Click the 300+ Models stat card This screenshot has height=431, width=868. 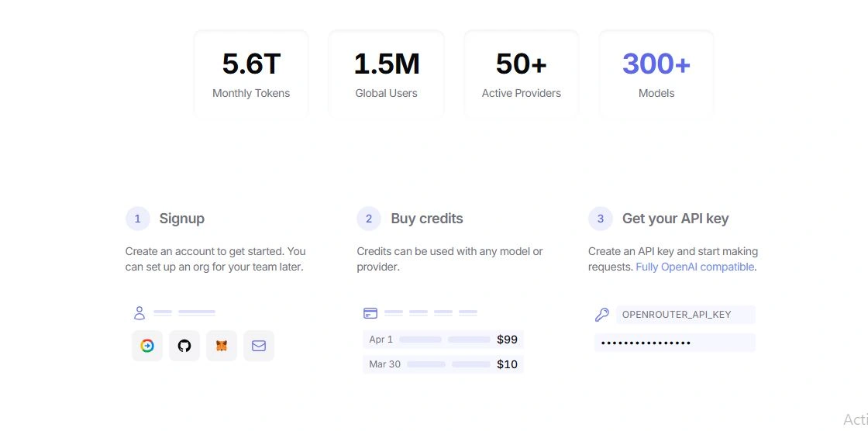click(x=656, y=74)
